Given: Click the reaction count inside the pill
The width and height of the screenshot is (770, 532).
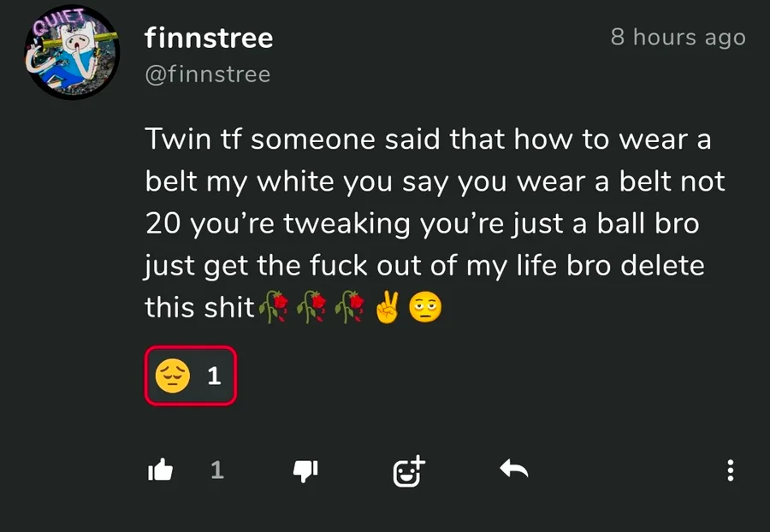Looking at the screenshot, I should [x=214, y=376].
